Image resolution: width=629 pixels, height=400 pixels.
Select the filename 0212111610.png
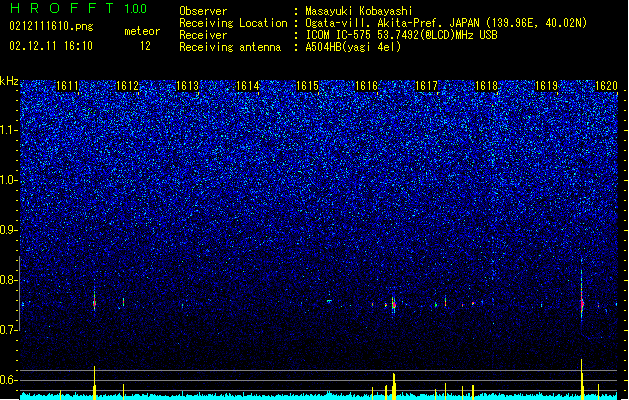pos(51,26)
